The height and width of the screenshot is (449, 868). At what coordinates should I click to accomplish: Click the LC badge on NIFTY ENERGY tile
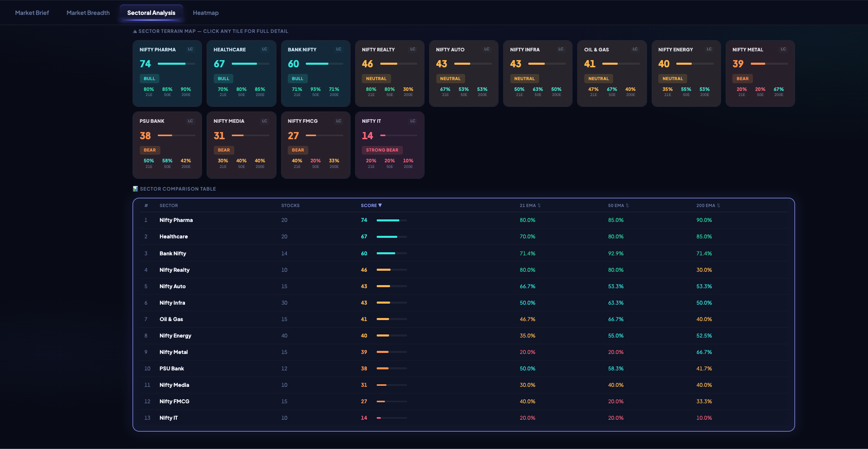coord(709,49)
